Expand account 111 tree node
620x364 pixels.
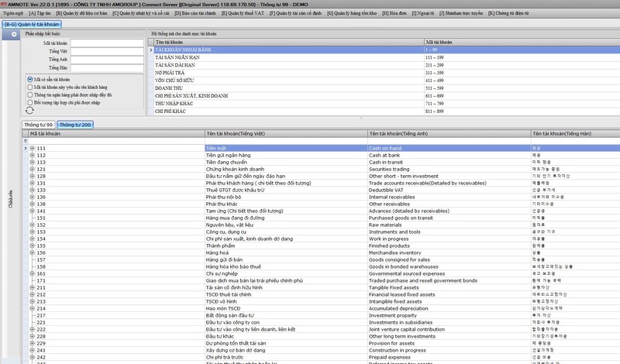point(33,148)
